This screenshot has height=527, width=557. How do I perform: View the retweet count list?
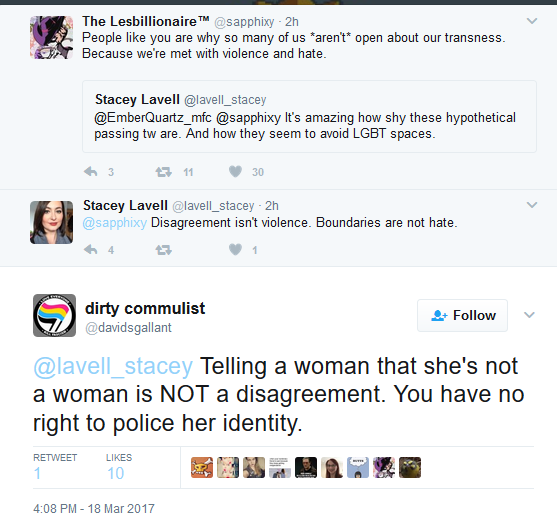click(55, 467)
